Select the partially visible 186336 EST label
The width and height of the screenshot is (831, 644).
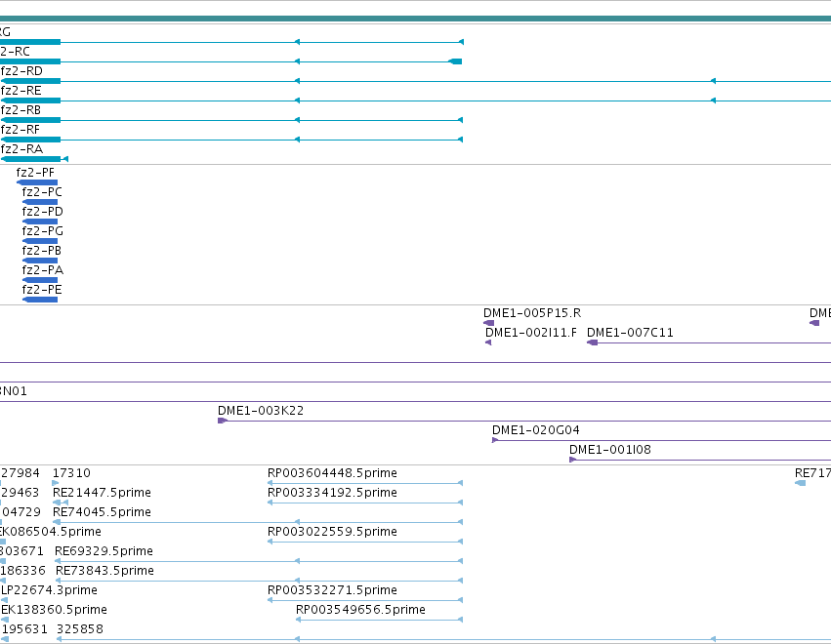tap(22, 571)
